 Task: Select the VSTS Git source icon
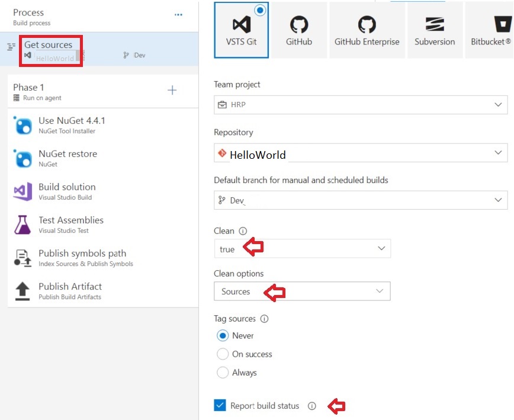pos(241,25)
